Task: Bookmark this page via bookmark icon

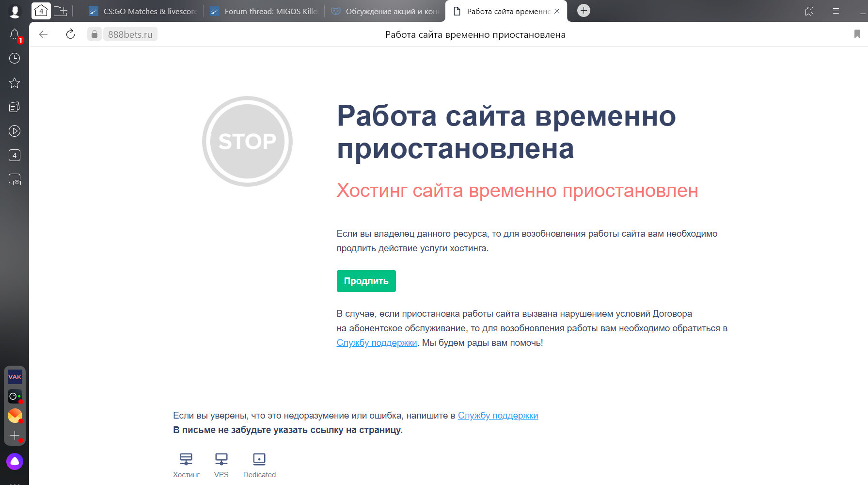Action: click(x=857, y=34)
